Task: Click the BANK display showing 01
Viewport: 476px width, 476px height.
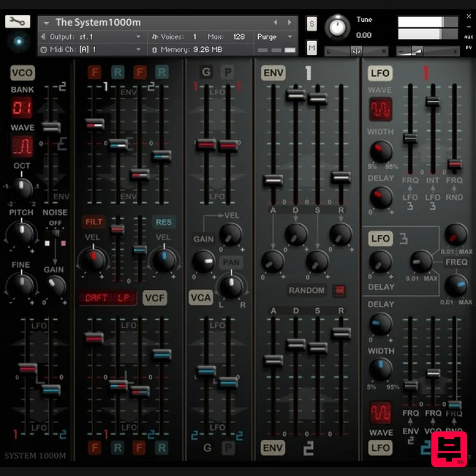Action: click(x=21, y=108)
